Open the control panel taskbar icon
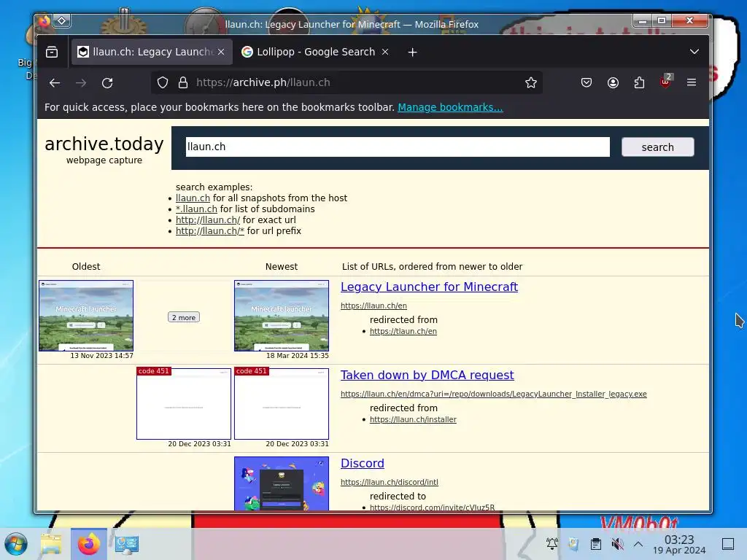The height and width of the screenshot is (560, 747). 127,544
